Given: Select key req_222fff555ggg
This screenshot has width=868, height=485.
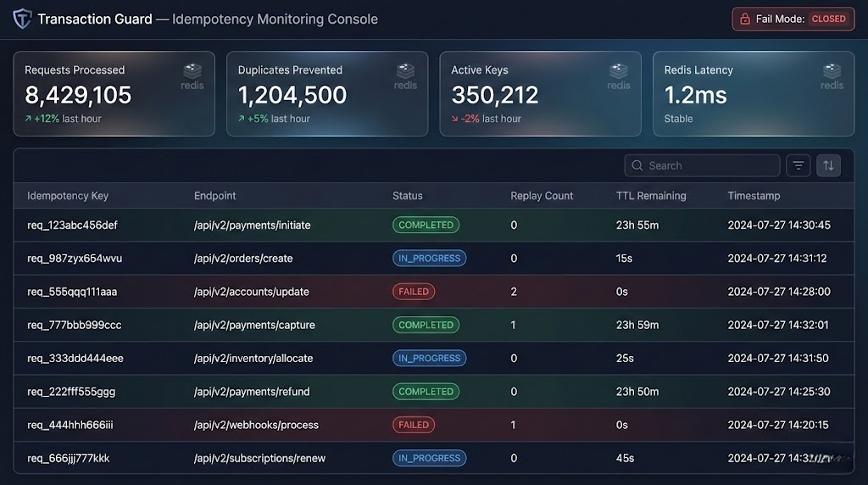Looking at the screenshot, I should (71, 392).
